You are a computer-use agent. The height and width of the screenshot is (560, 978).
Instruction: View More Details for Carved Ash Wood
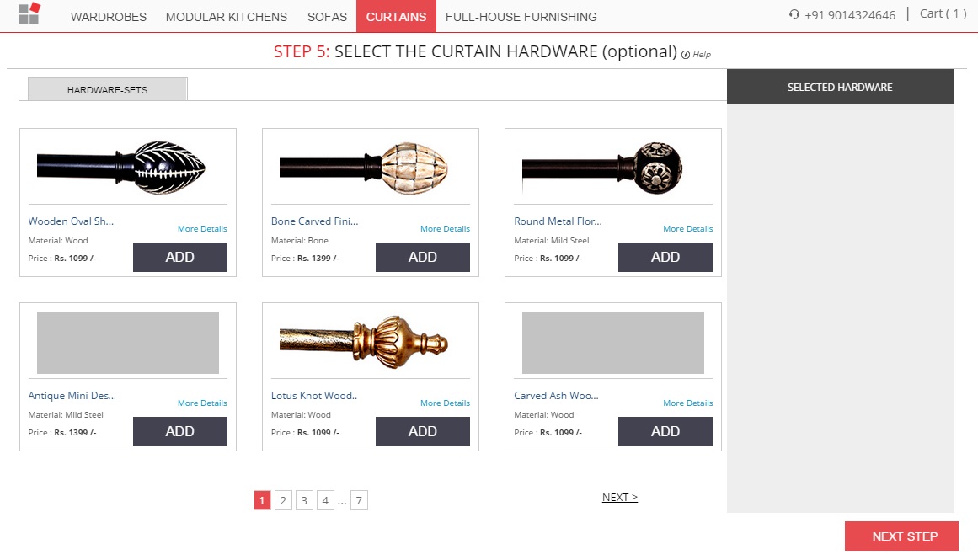click(x=687, y=403)
